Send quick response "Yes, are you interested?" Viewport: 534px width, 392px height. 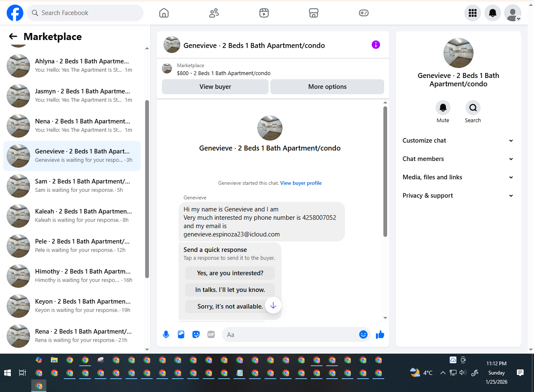point(230,273)
